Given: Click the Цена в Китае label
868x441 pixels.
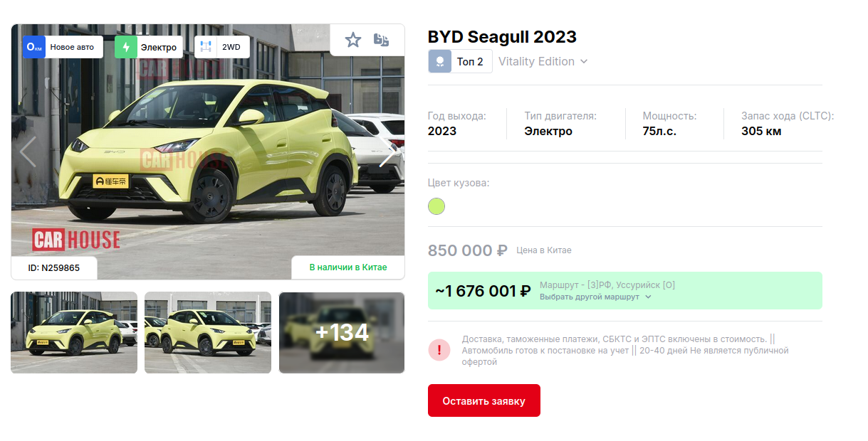Looking at the screenshot, I should 544,250.
